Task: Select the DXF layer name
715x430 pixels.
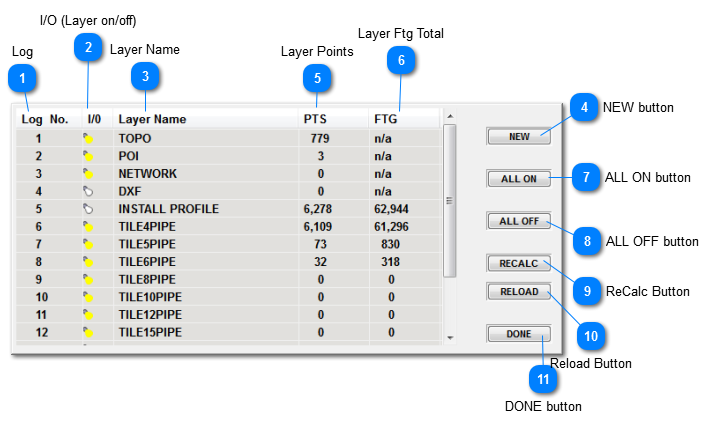Action: coord(130,192)
